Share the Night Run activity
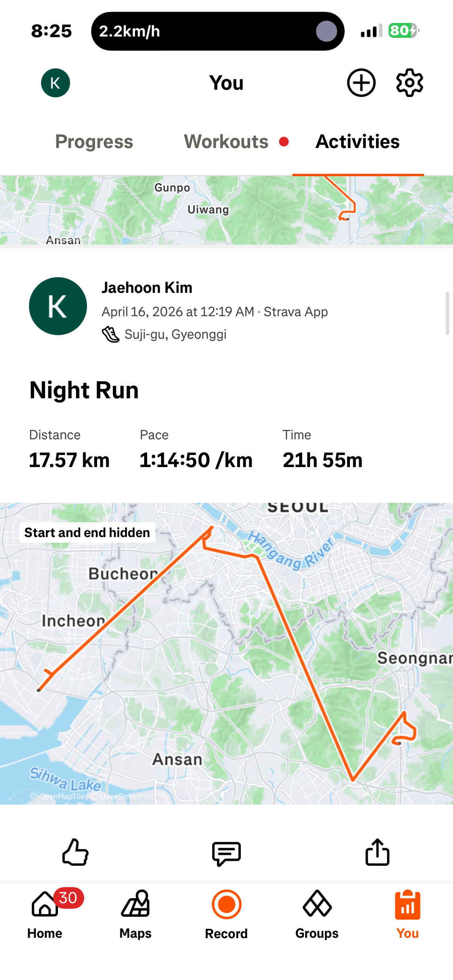The height and width of the screenshot is (980, 453). (377, 852)
